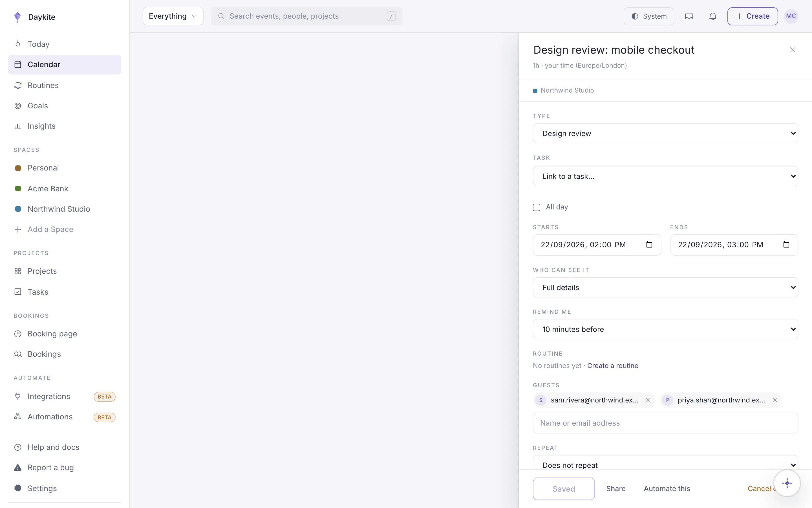Open the Who can see it dropdown
Viewport: 812px width, 508px height.
click(665, 287)
